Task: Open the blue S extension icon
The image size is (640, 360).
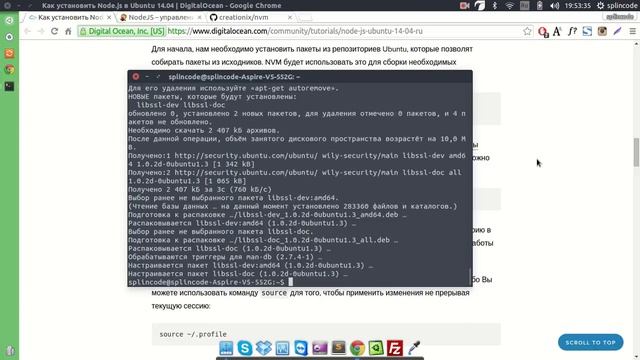Action: (587, 31)
